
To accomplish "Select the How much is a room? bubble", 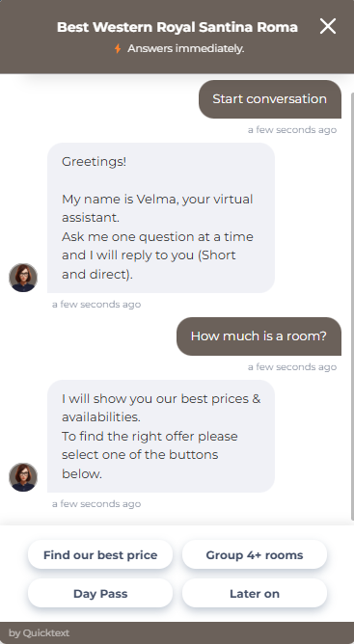I will click(259, 335).
